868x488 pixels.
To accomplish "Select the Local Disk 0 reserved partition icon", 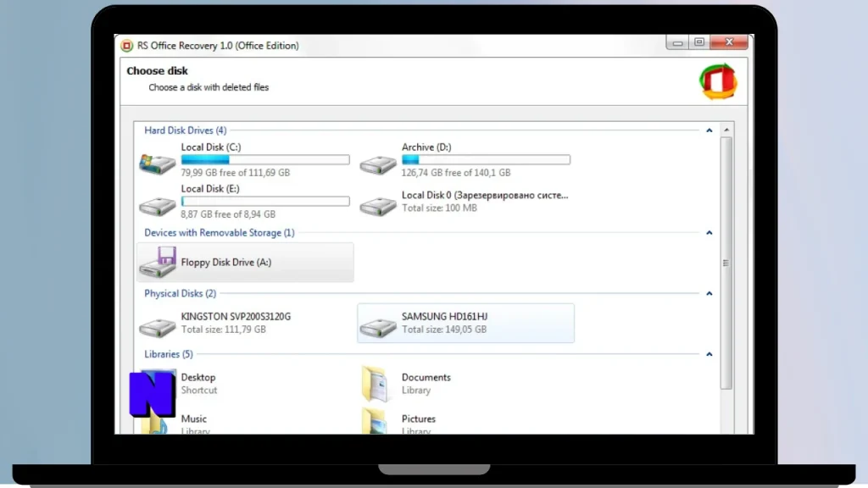I will [x=378, y=206].
